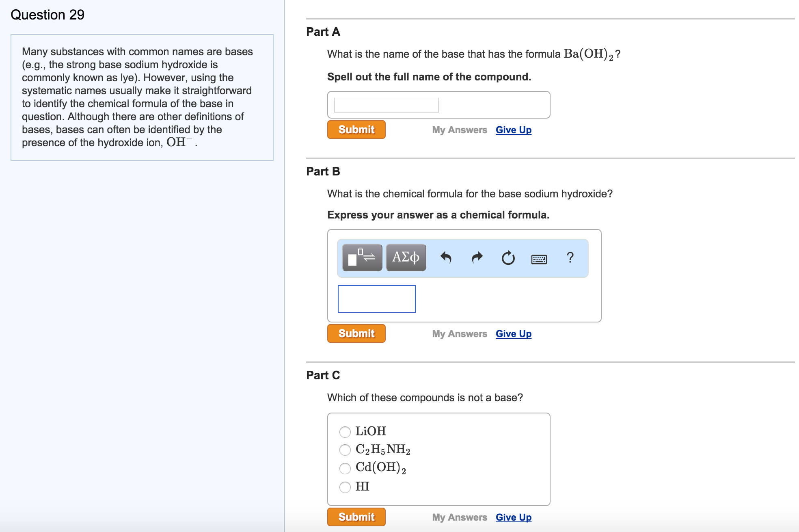The height and width of the screenshot is (532, 799).
Task: Submit the Part A answer
Action: click(356, 129)
